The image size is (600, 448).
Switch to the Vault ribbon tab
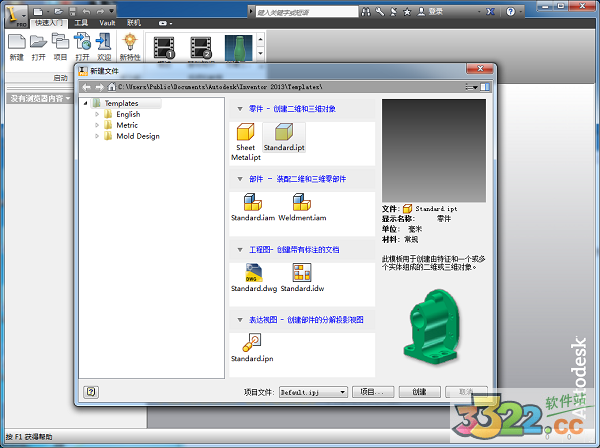(107, 23)
